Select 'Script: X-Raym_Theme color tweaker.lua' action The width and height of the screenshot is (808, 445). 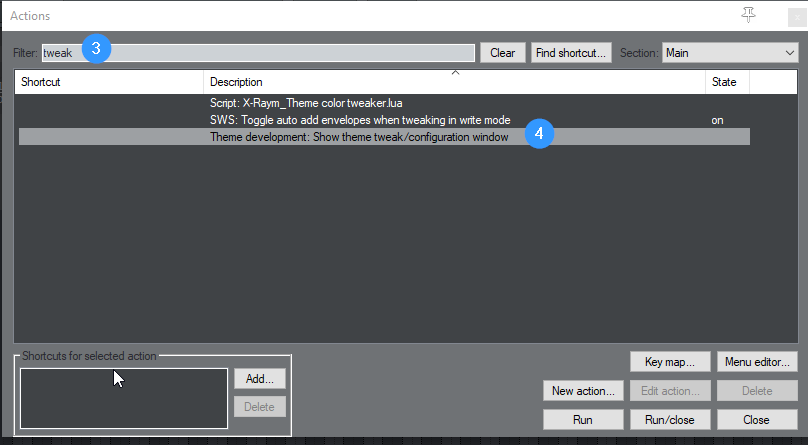[384, 103]
